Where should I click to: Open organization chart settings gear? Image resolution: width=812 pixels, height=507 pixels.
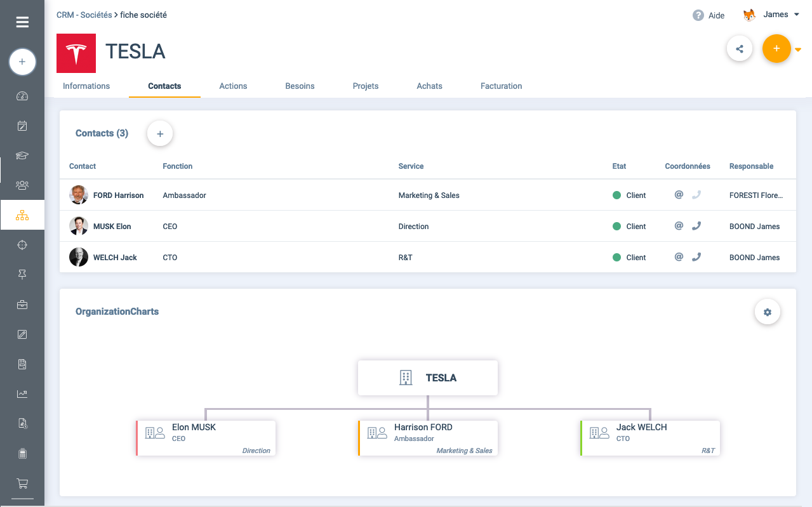[768, 312]
